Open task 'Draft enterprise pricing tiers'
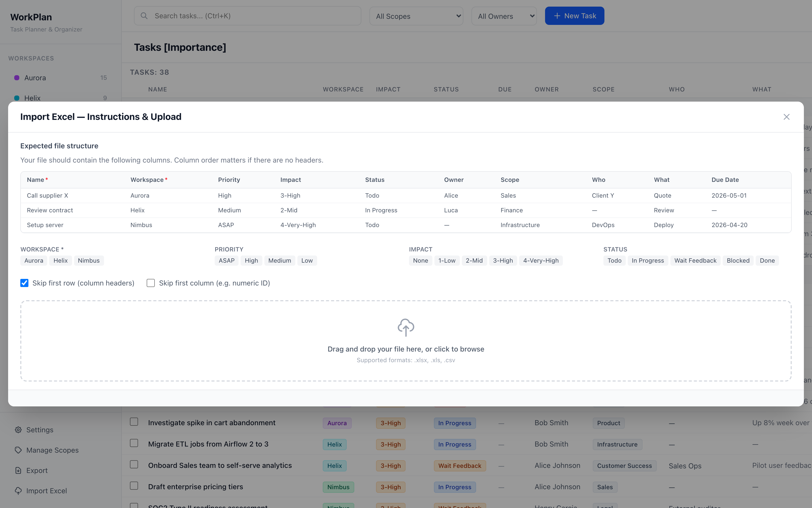This screenshot has width=812, height=508. (195, 487)
